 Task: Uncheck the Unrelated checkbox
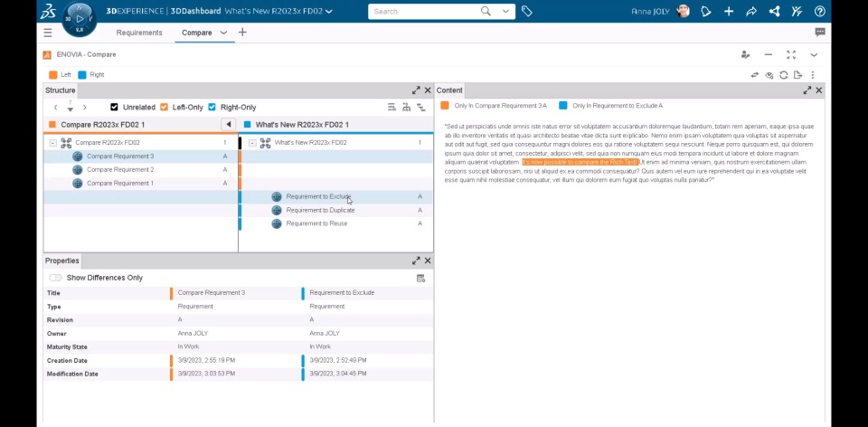[115, 108]
